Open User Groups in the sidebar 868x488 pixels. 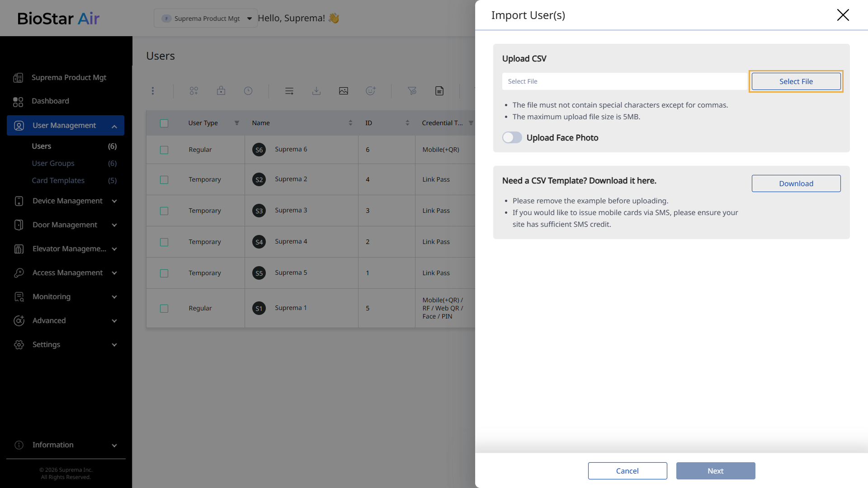53,164
